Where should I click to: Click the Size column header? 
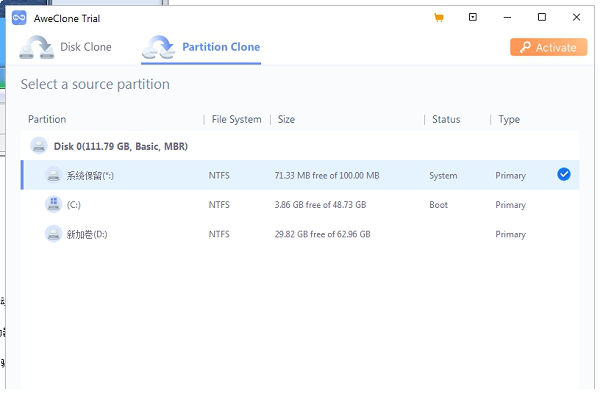(x=286, y=120)
